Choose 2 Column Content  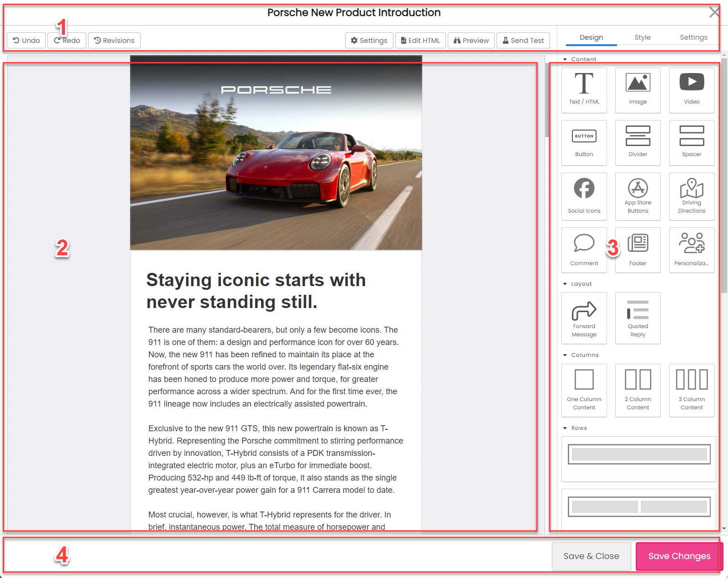coord(638,391)
